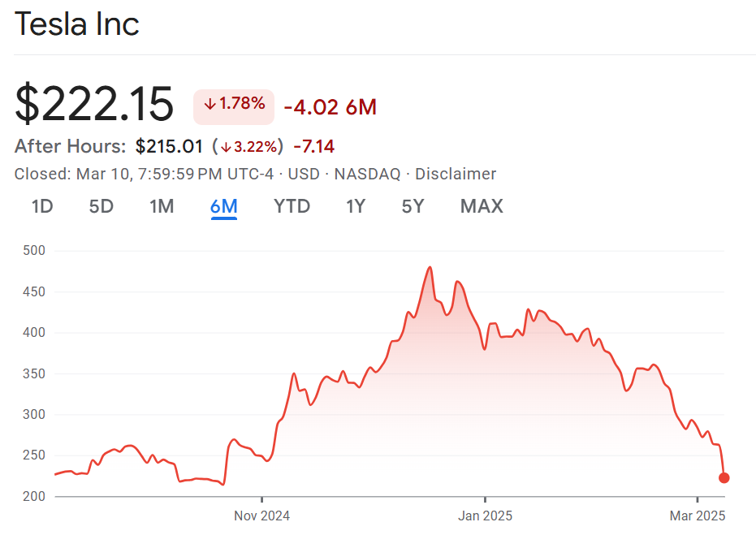Click the Mar 2025 axis label
Viewport: 756px width, 535px height.
tap(697, 516)
